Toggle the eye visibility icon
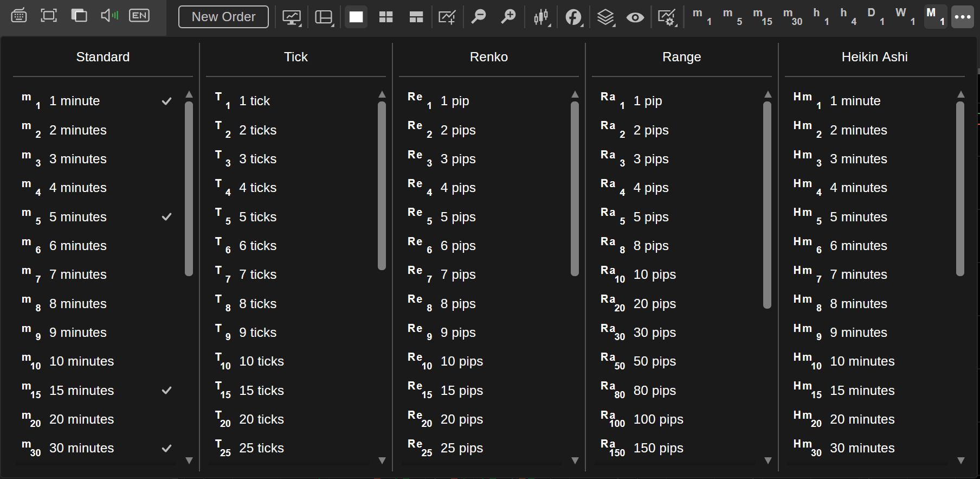980x479 pixels. click(x=635, y=17)
